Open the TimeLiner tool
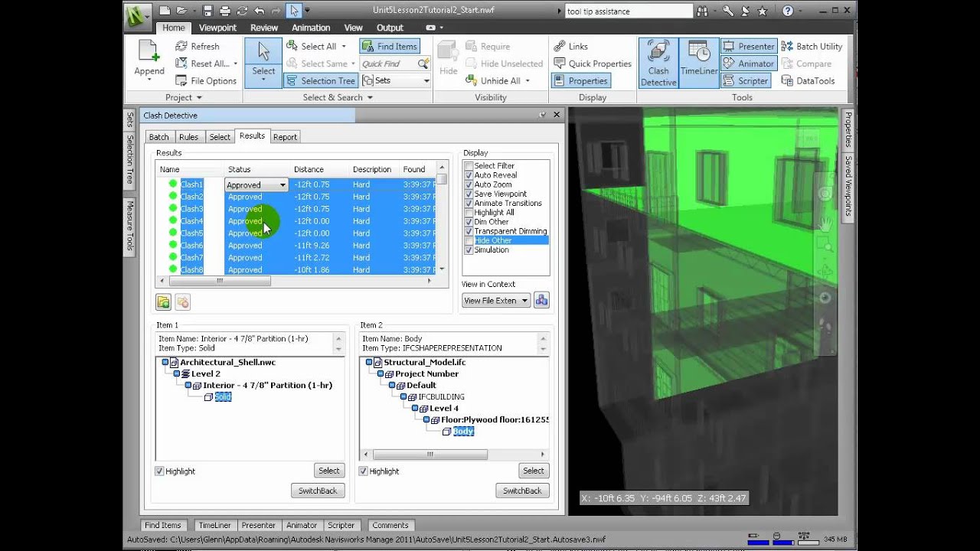980x551 pixels. pos(699,63)
